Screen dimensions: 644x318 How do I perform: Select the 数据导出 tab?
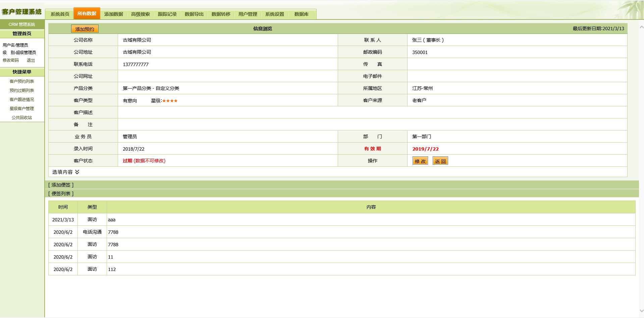(194, 14)
